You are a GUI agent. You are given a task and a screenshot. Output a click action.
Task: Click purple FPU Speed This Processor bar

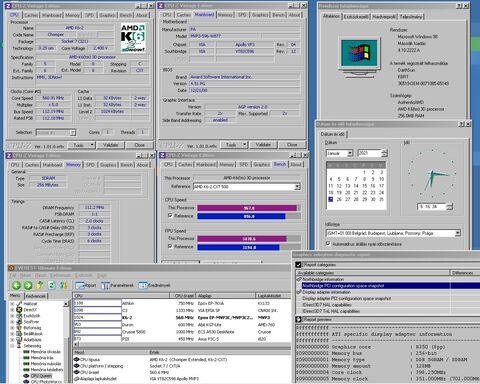click(242, 239)
